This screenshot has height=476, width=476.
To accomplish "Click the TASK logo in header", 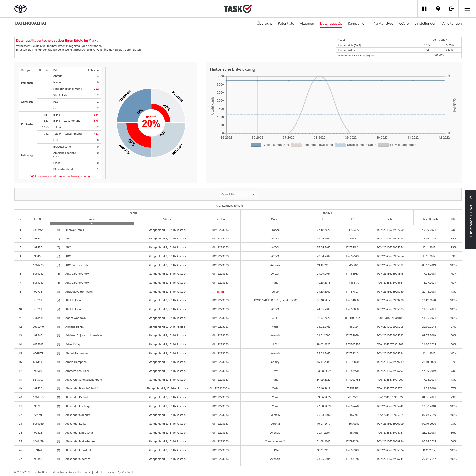I will click(238, 9).
